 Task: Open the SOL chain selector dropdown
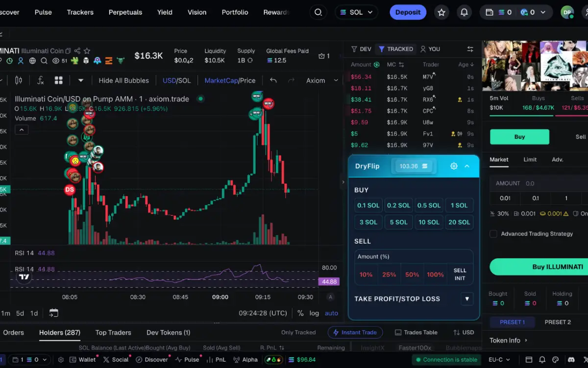click(x=356, y=12)
